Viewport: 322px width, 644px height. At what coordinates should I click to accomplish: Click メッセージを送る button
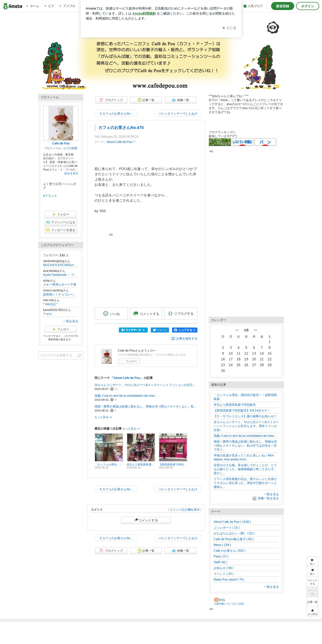point(61,230)
